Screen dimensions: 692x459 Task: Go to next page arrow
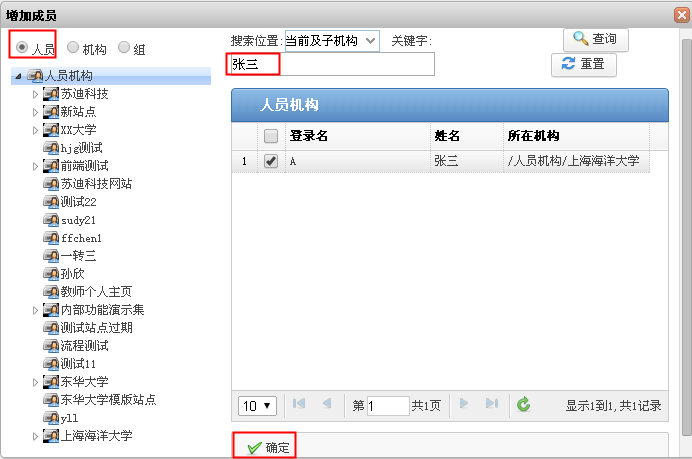tap(463, 404)
